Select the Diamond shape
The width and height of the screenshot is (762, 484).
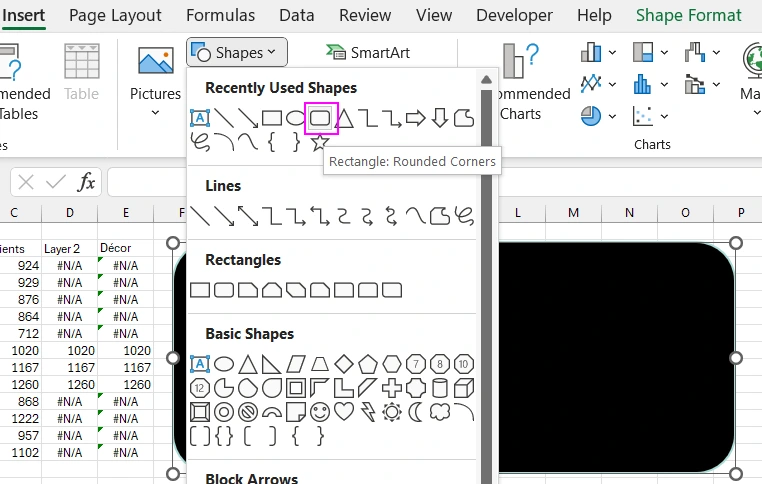coord(344,363)
